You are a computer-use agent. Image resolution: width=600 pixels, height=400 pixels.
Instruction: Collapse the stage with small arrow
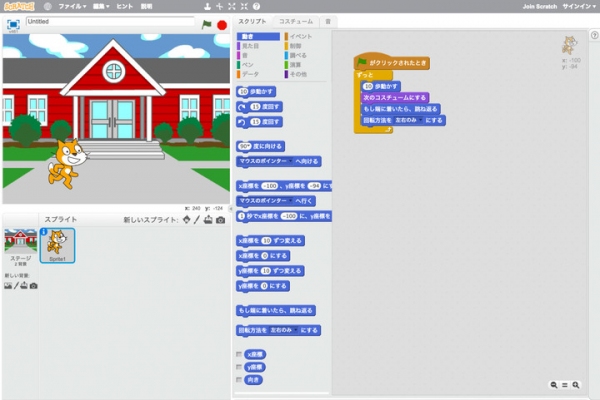[230, 209]
